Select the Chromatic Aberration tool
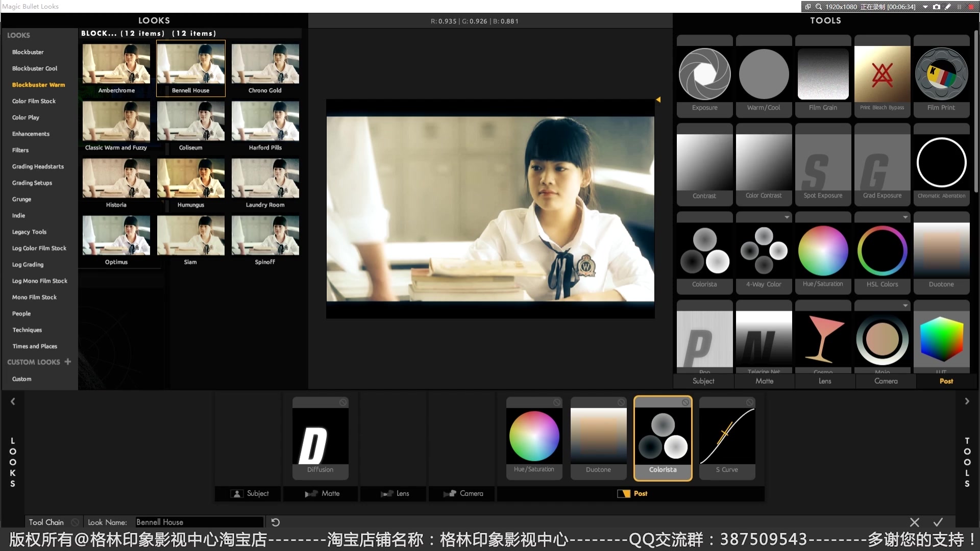 pos(941,165)
